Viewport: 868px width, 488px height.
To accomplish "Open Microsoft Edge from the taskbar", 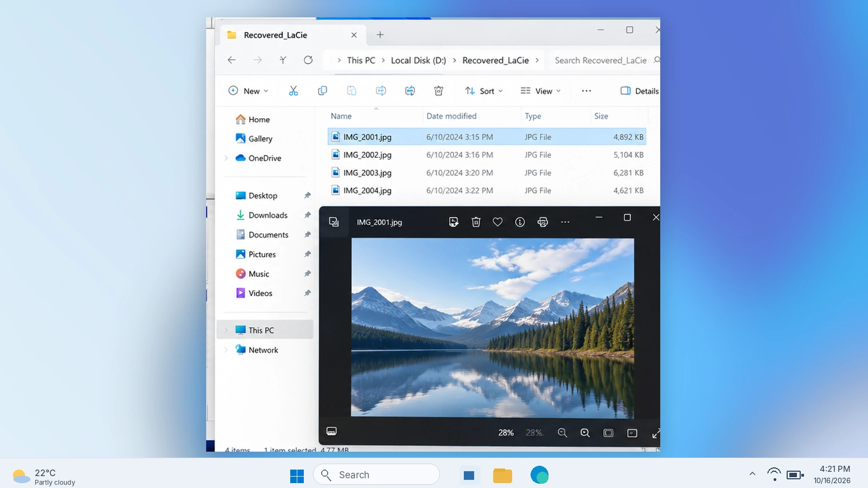I will (x=539, y=475).
